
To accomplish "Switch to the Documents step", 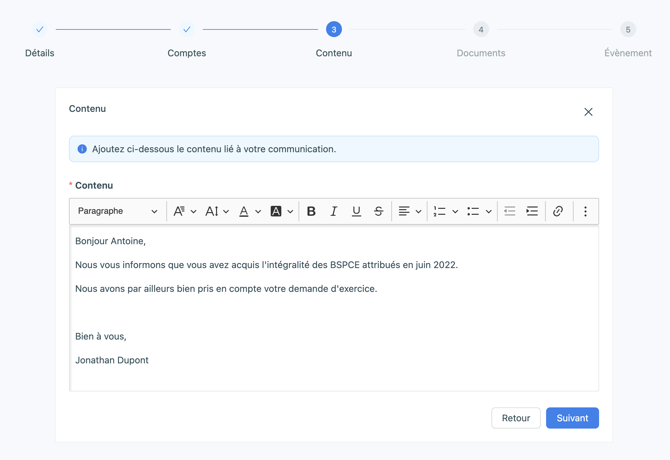I will pyautogui.click(x=481, y=30).
